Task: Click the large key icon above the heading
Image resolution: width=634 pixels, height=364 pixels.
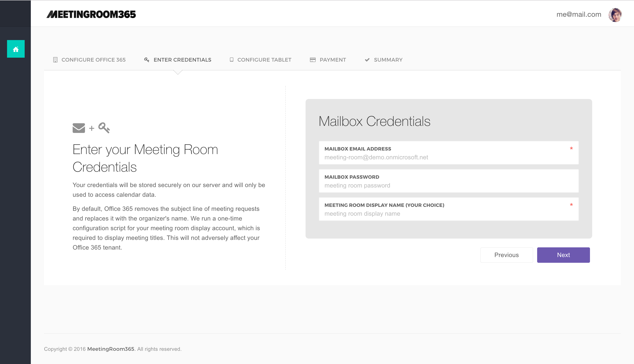Action: point(104,128)
